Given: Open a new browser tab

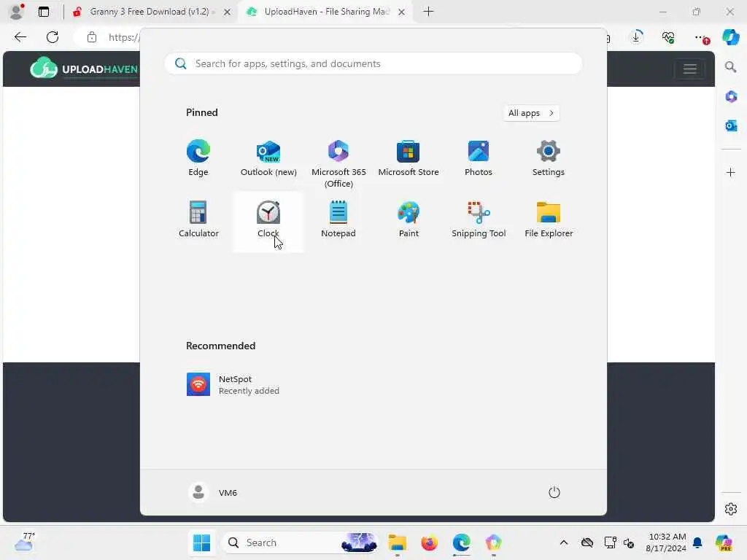Looking at the screenshot, I should coord(429,12).
